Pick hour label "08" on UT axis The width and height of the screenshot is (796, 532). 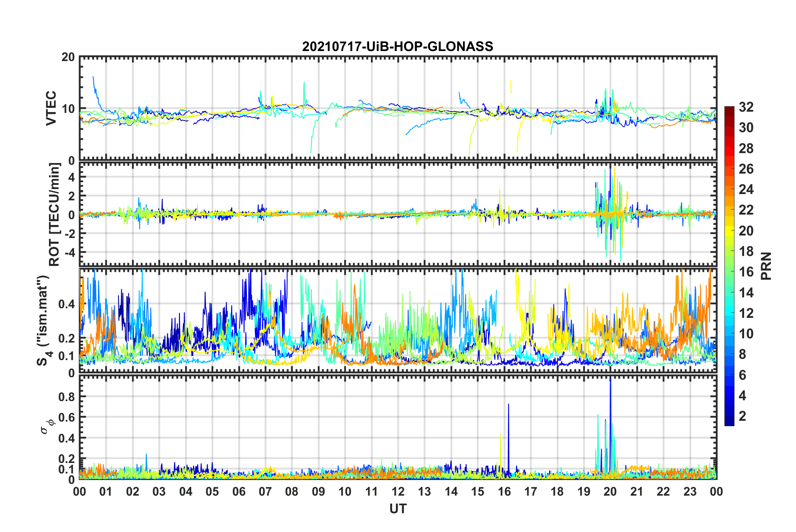point(292,491)
